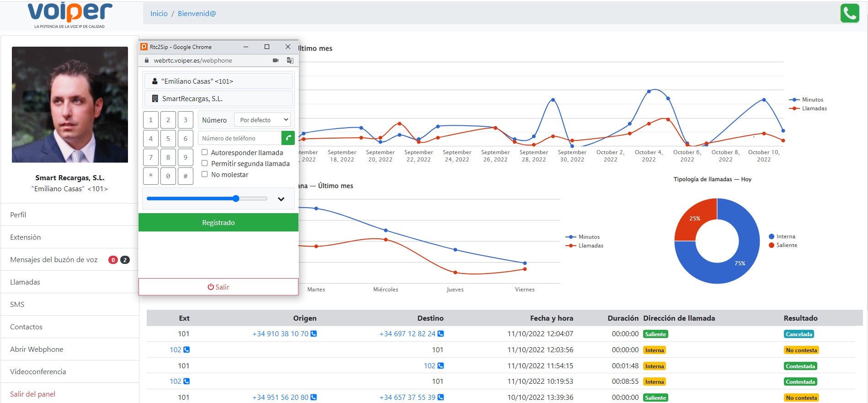
Task: Click the Número de teléfono input field
Action: (x=240, y=138)
